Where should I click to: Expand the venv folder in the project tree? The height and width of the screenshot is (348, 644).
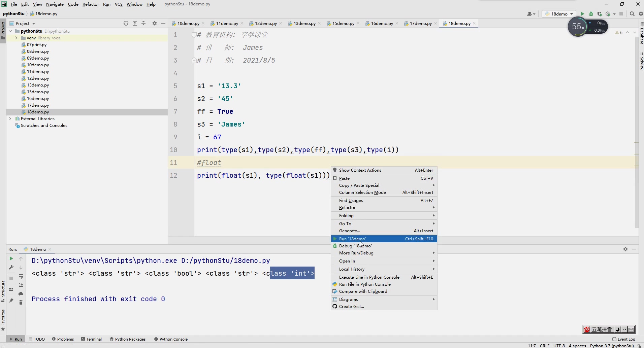coord(16,38)
